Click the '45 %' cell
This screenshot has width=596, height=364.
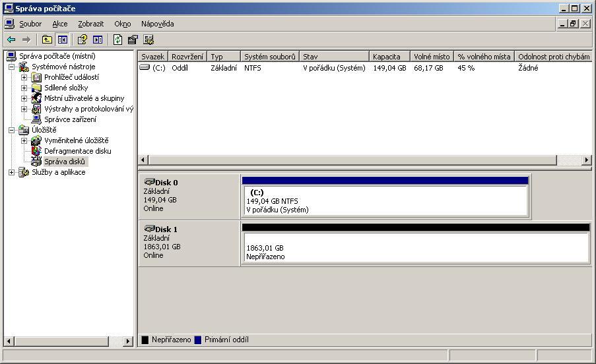tap(466, 68)
